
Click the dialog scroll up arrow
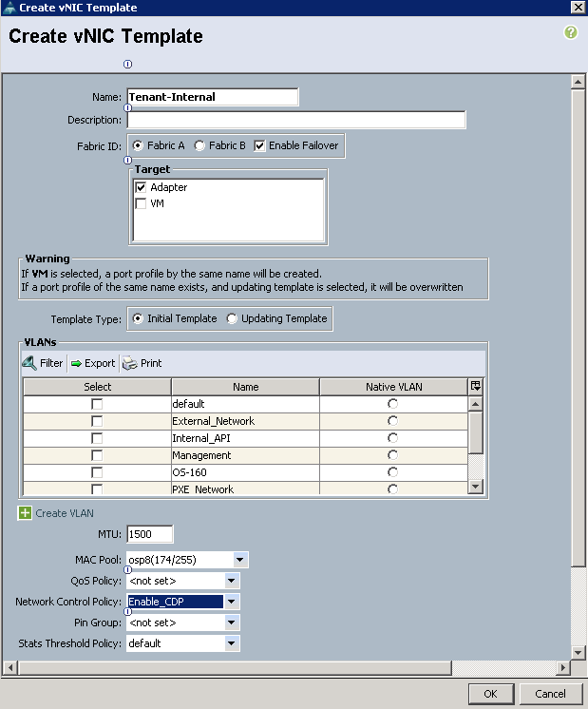coord(579,82)
